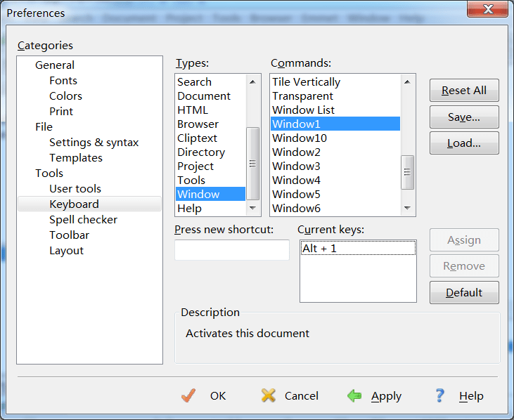Focus the Press new shortcut field
The height and width of the screenshot is (420, 514).
[x=232, y=250]
